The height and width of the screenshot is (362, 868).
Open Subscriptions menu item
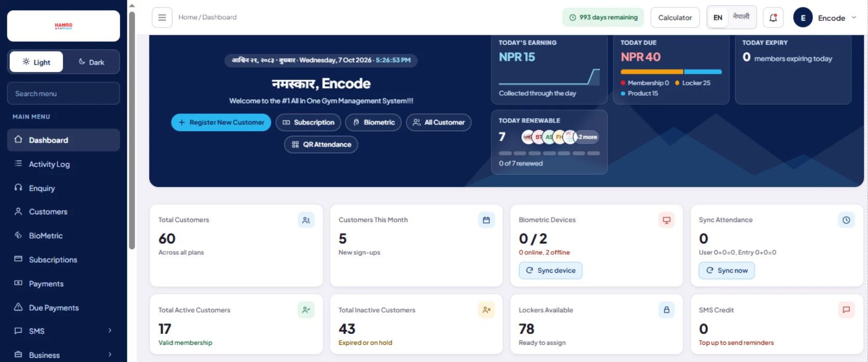63,260
